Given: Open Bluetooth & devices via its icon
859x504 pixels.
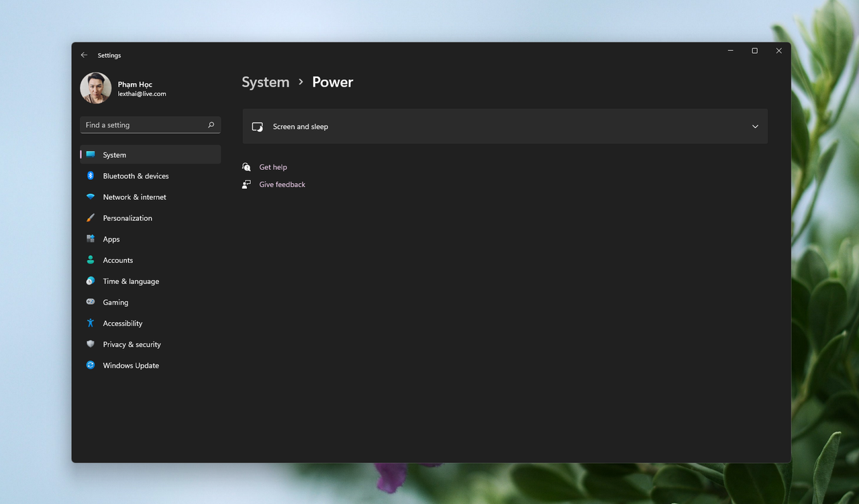Looking at the screenshot, I should click(x=91, y=176).
